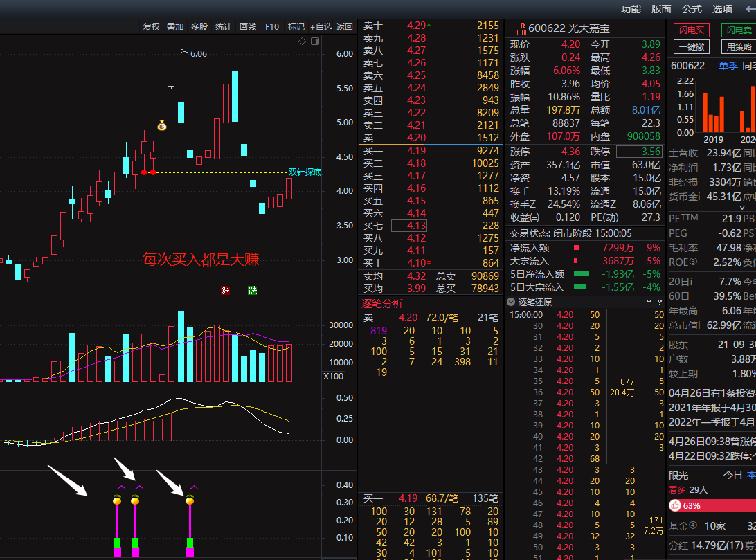Click the 闪电卖 quick sell button

[739, 30]
